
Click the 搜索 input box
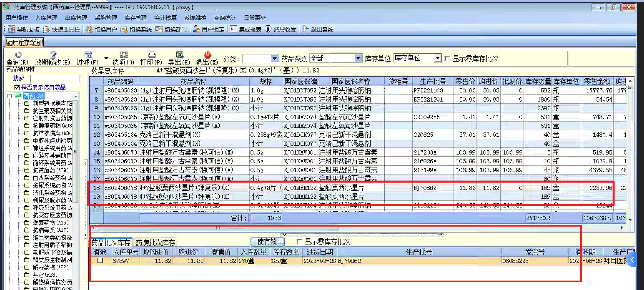55,79
